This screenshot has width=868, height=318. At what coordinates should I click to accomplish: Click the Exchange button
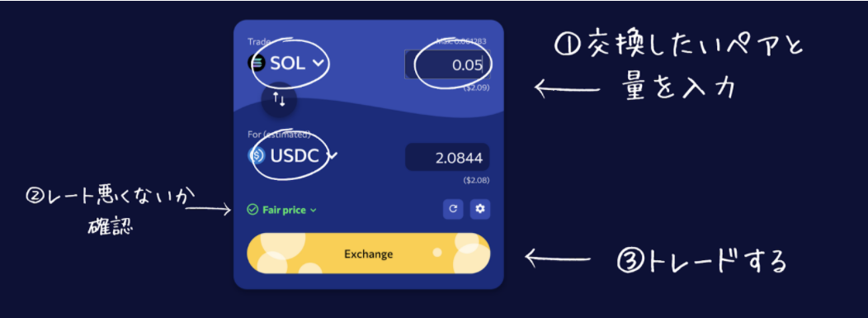(x=368, y=254)
